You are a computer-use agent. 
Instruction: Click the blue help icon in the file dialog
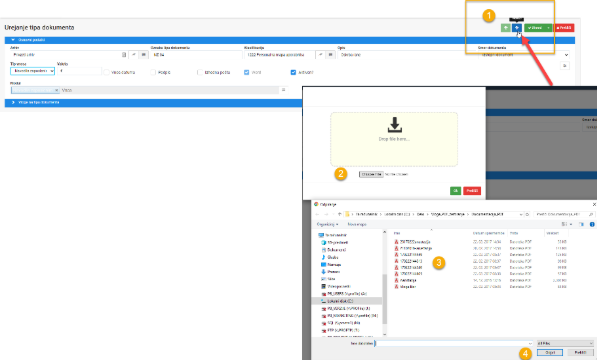point(592,225)
